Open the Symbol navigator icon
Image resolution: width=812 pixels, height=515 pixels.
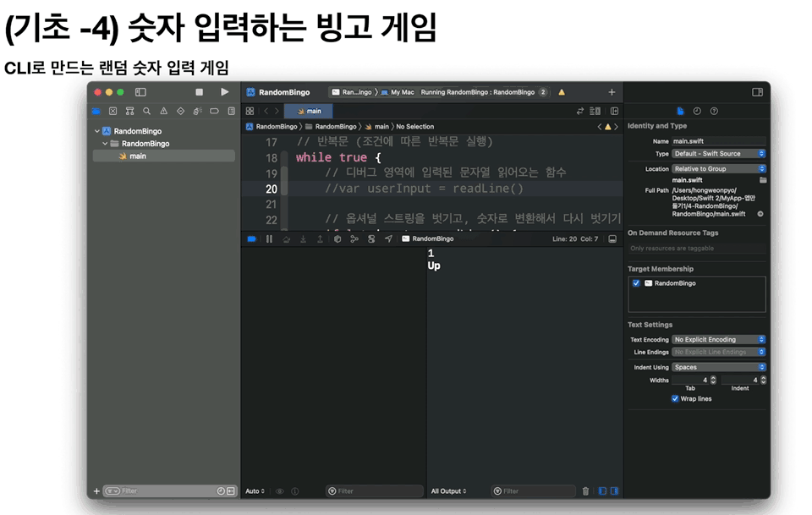129,111
